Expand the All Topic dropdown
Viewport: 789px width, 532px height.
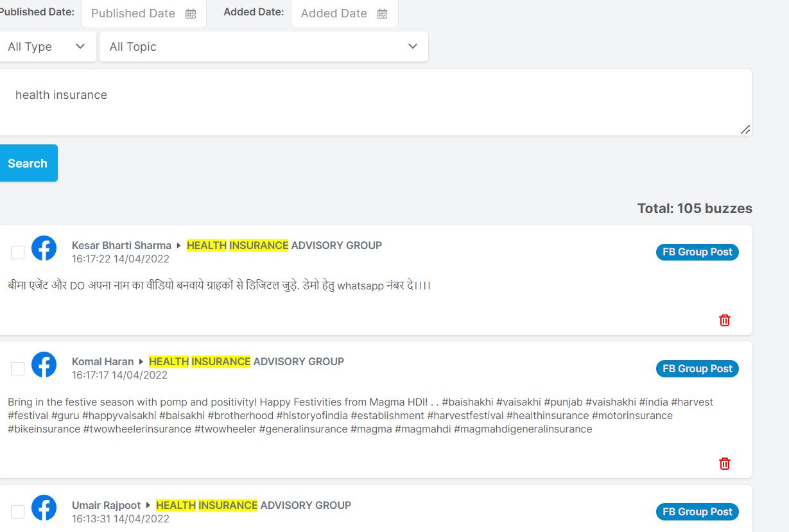tap(264, 47)
